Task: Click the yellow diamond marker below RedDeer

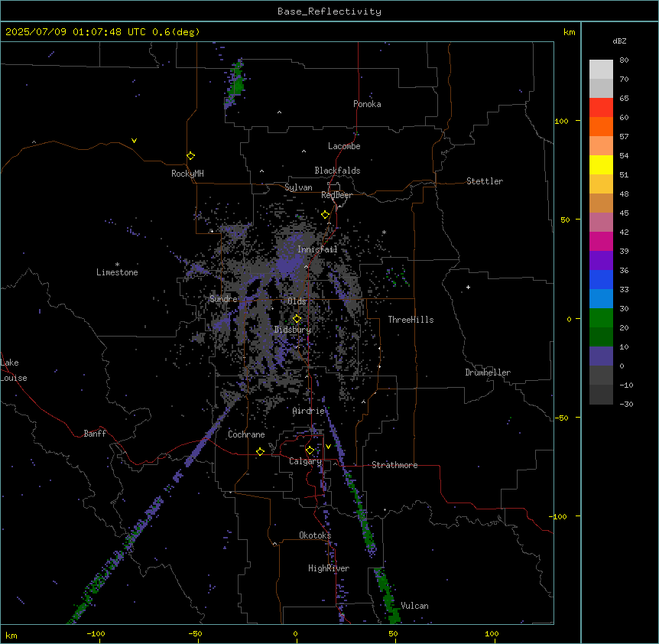Action: [326, 215]
